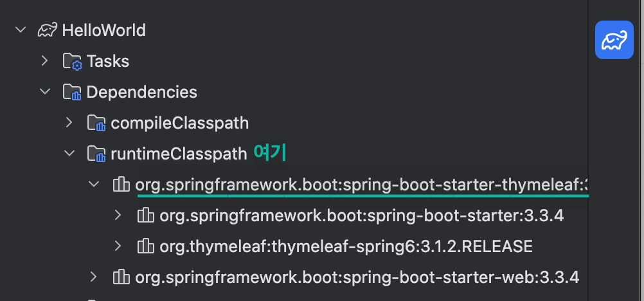Select org.springframework.boot:spring-boot-starter:3.3.4 text
The width and height of the screenshot is (644, 301).
362,215
